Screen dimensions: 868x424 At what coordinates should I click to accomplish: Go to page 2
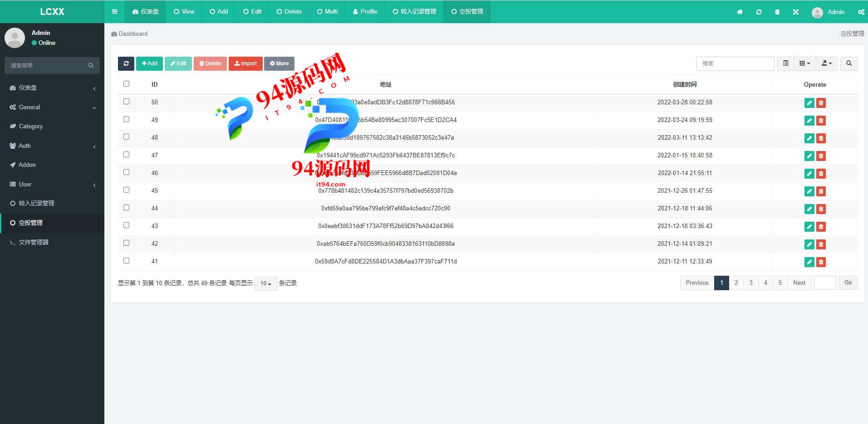[x=736, y=283]
